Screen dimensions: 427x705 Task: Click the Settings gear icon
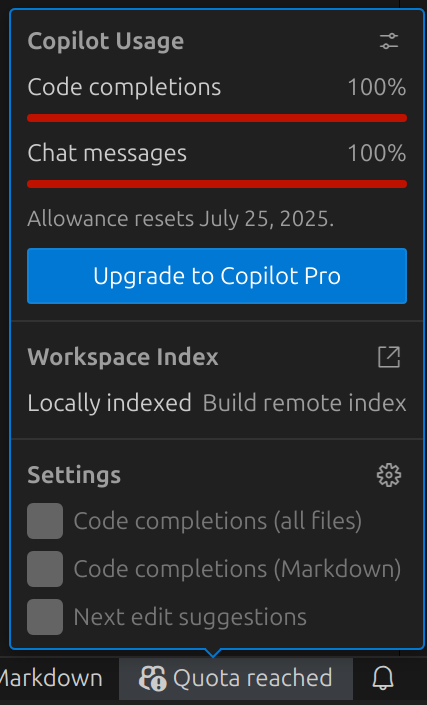(389, 475)
